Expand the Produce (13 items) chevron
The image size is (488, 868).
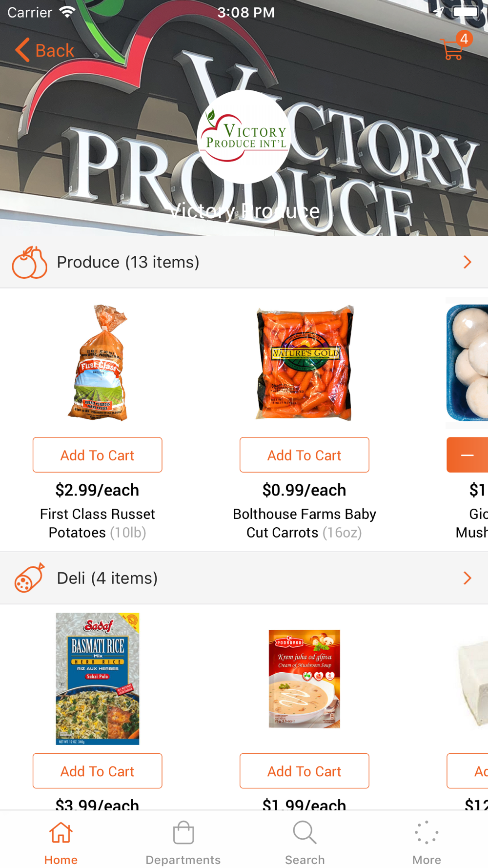[467, 262]
